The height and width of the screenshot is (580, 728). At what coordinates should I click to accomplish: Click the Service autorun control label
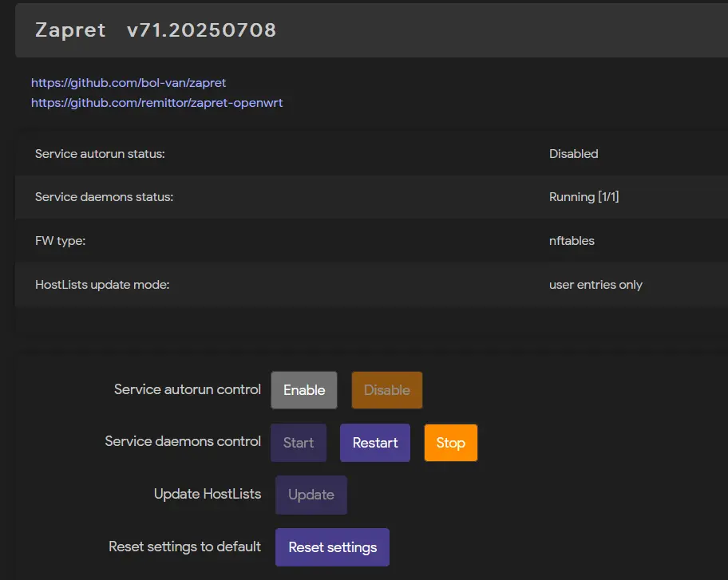pos(188,389)
